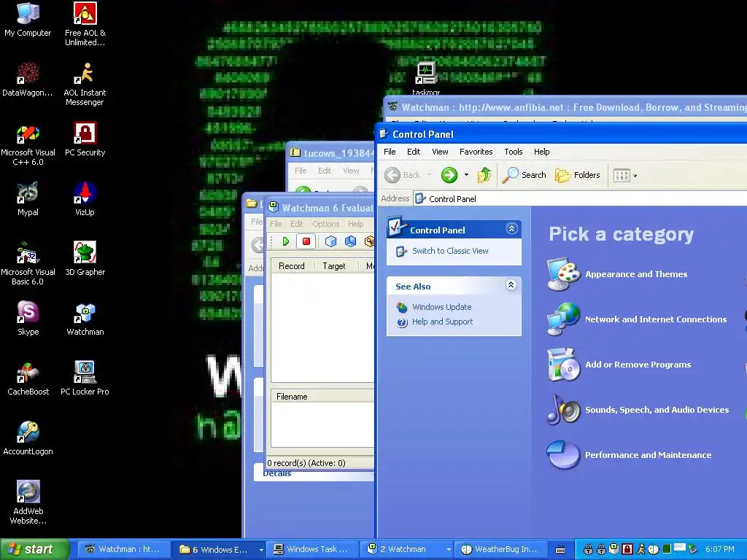Open View menu in Control Panel
747x560 pixels.
pos(440,152)
